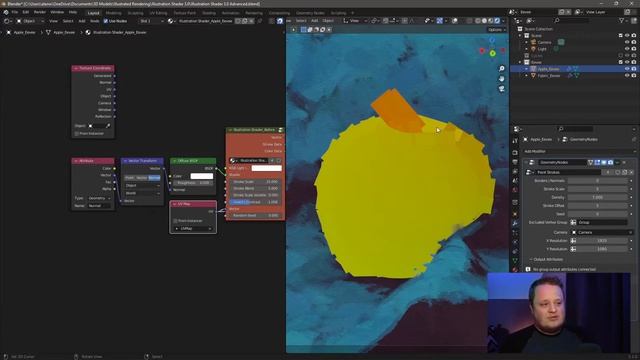Open the File menu
The image size is (640, 360).
click(15, 12)
